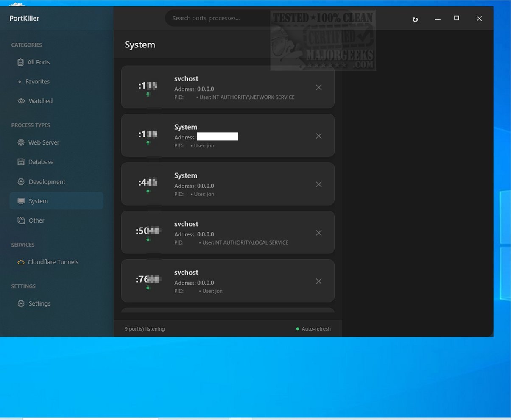This screenshot has width=511, height=420.
Task: Open the Settings page
Action: 39,303
